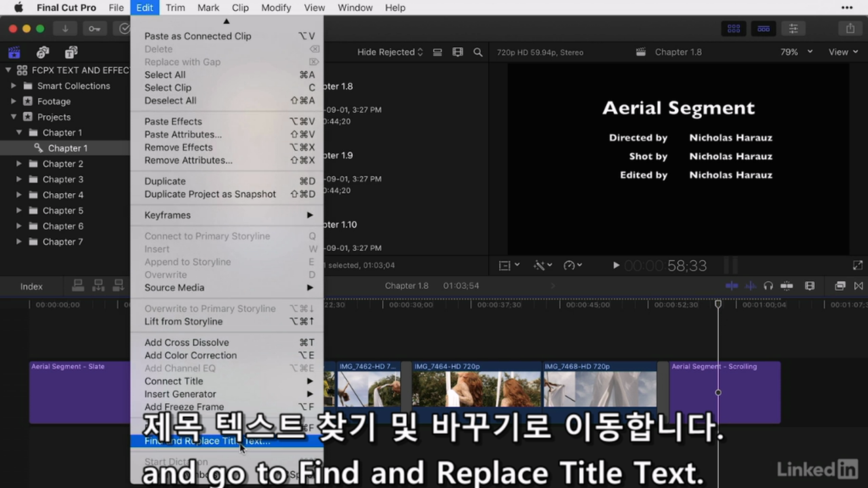Toggle solo headphones icon
This screenshot has height=488, width=868.
(768, 286)
